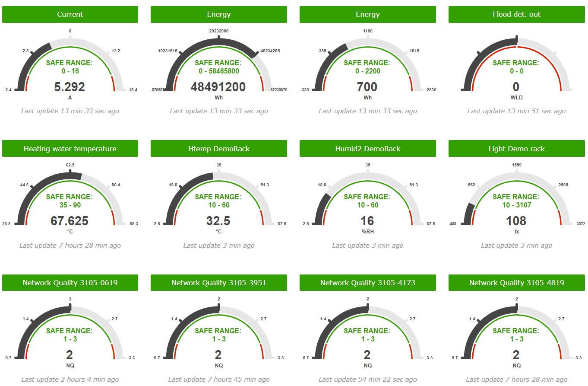Click Network Quality 3105-3951 header
Screen dimensions: 588x386
click(218, 283)
